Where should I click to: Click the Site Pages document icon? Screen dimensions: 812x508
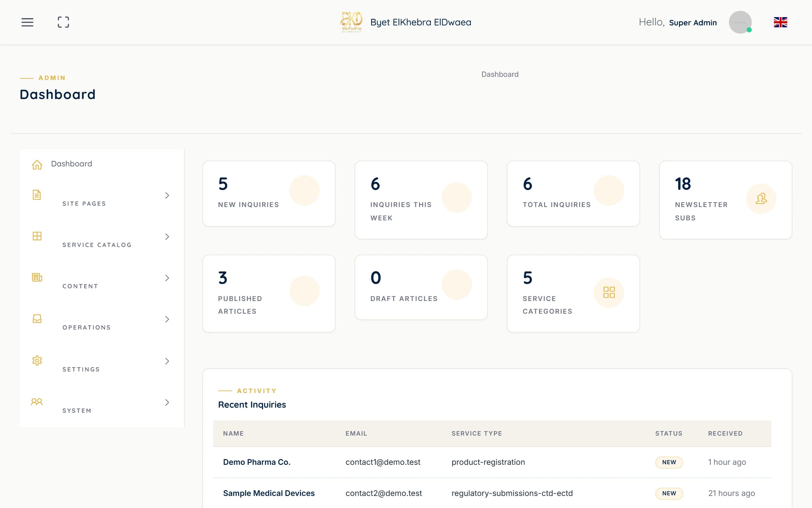36,195
